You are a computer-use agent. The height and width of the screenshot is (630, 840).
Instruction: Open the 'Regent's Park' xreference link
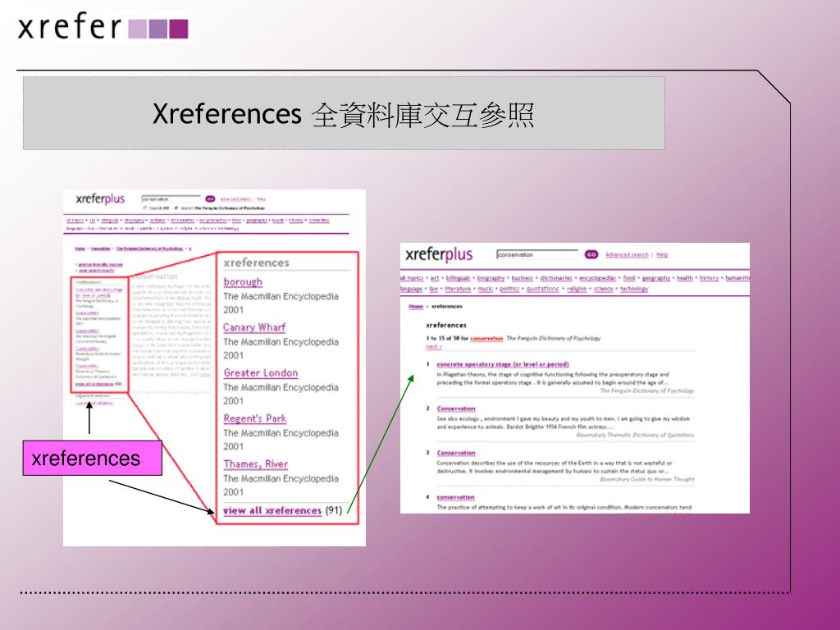click(255, 418)
